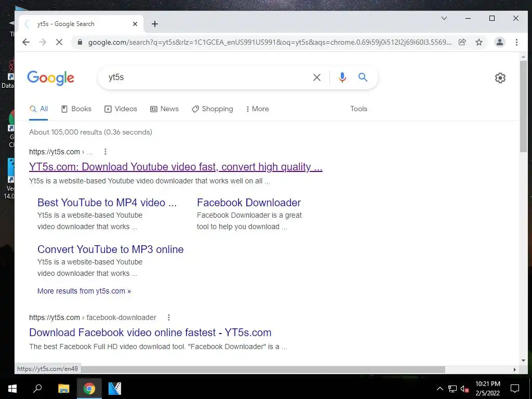Bookmark this tab with the star
This screenshot has width=532, height=399.
(x=478, y=42)
